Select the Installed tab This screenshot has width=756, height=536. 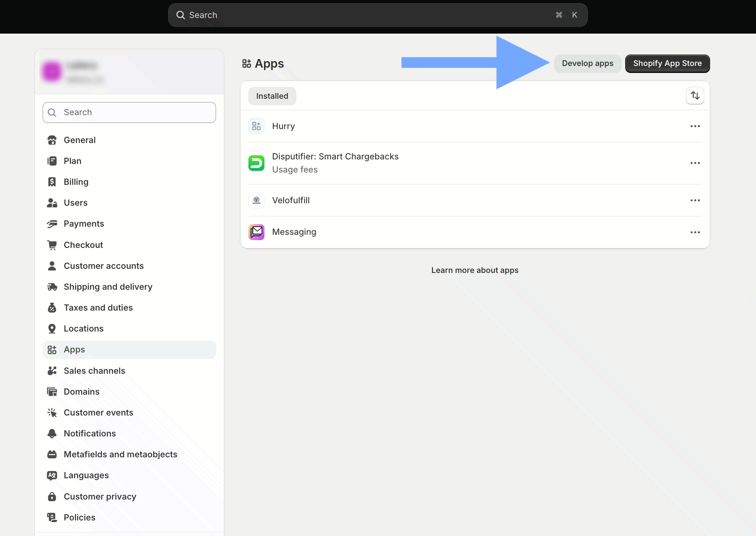(x=272, y=96)
